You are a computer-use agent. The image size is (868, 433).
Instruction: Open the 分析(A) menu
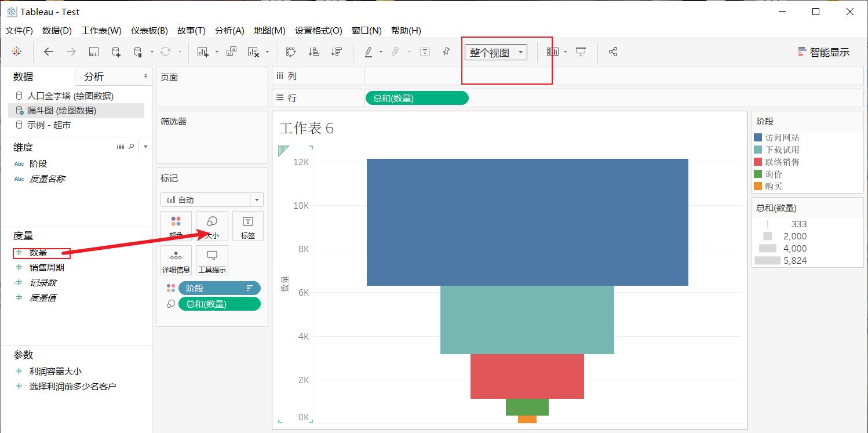click(229, 30)
